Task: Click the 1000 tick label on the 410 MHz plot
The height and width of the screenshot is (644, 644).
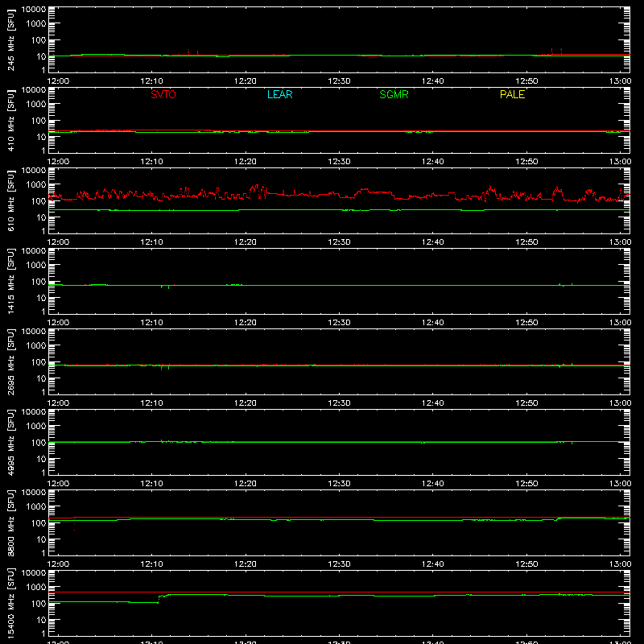Action: 36,105
